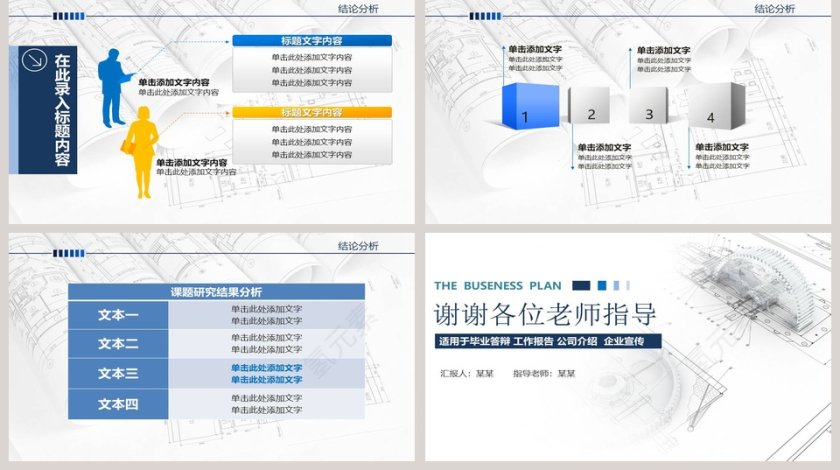Click the text box under the blue header bar

(x=312, y=70)
